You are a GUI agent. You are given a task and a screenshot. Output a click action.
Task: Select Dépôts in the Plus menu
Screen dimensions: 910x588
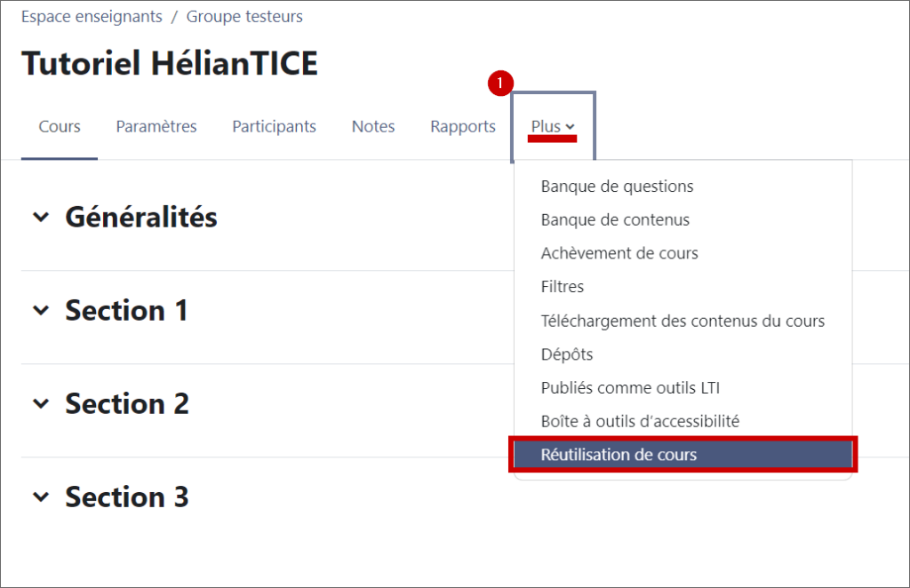click(x=683, y=354)
